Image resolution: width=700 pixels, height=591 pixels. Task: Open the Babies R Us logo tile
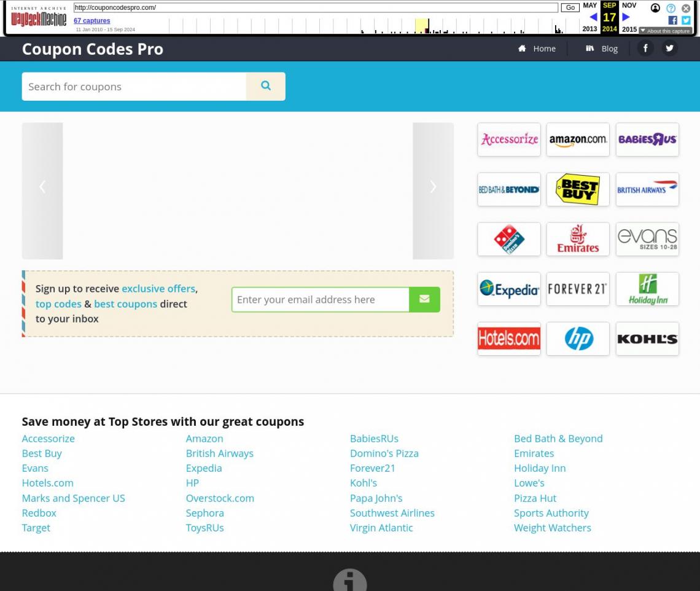click(x=647, y=139)
